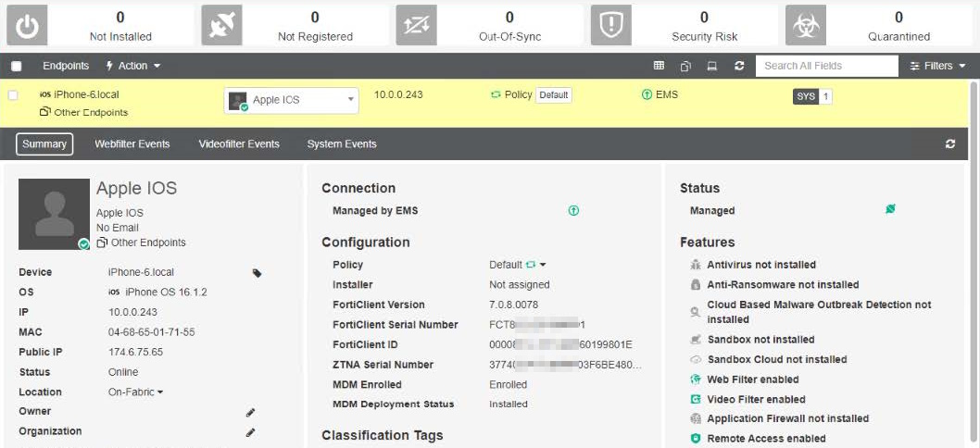
Task: Click the tag icon beside Device iPhone-6.local
Action: click(x=257, y=273)
